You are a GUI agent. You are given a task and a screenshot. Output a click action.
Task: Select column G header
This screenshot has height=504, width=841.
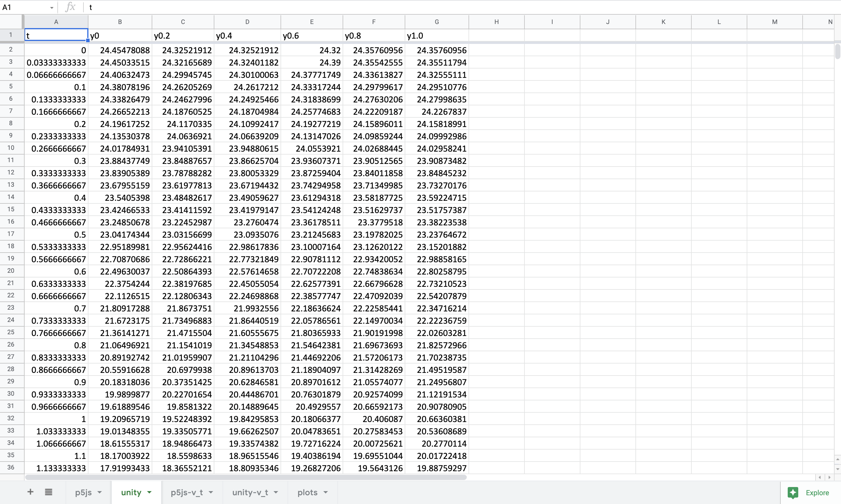(437, 22)
